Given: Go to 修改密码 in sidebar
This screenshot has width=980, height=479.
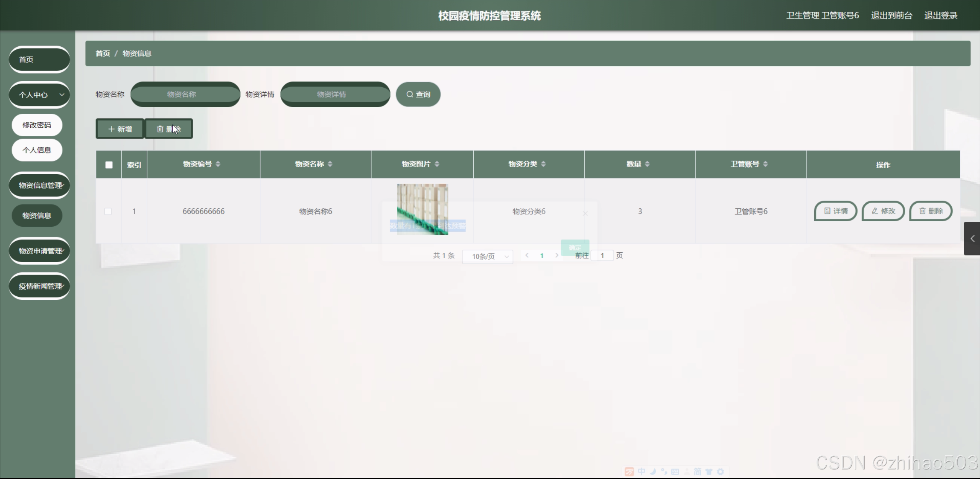Looking at the screenshot, I should coord(37,125).
